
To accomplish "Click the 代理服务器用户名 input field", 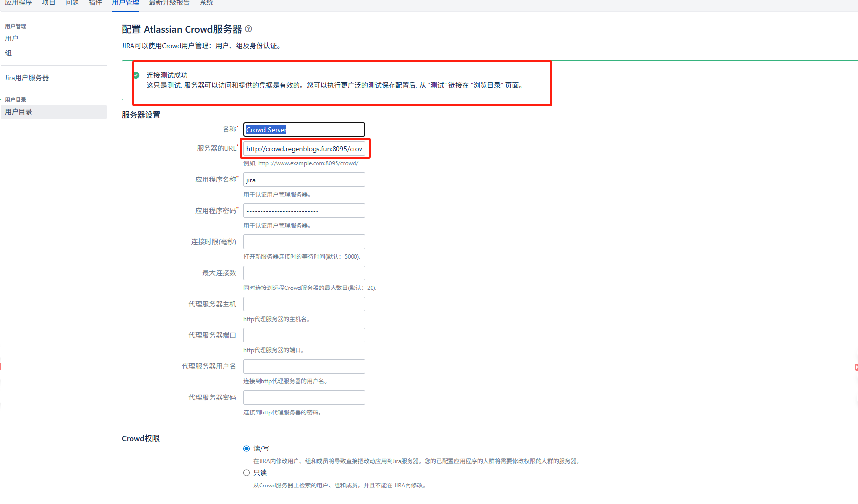I will (304, 366).
